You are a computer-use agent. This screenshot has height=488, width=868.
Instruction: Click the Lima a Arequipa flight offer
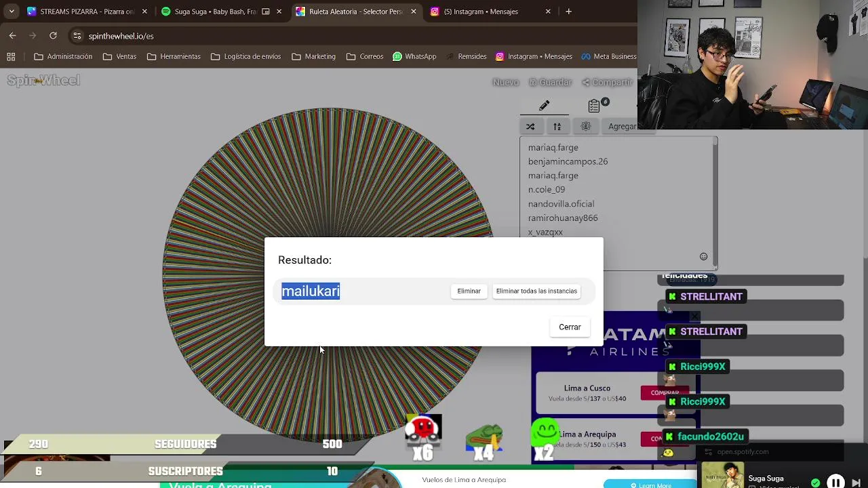[x=587, y=439]
